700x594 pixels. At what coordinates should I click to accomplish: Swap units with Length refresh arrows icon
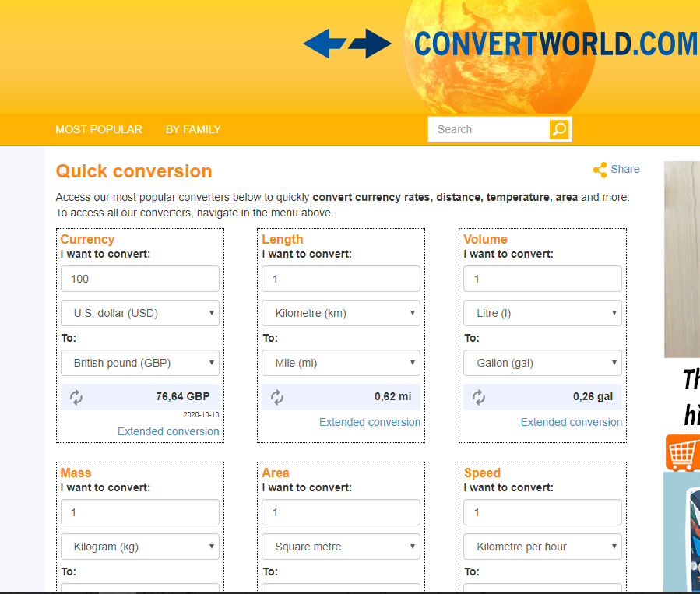pos(277,397)
